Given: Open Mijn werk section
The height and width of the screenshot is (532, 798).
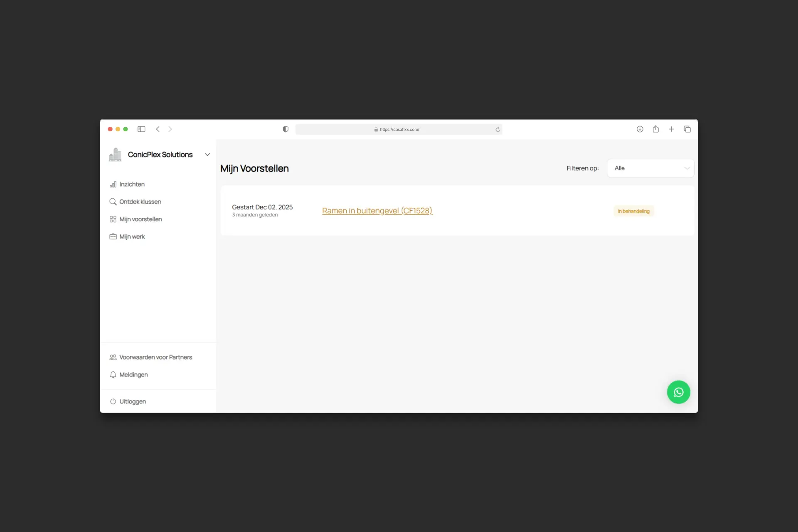Looking at the screenshot, I should [132, 237].
